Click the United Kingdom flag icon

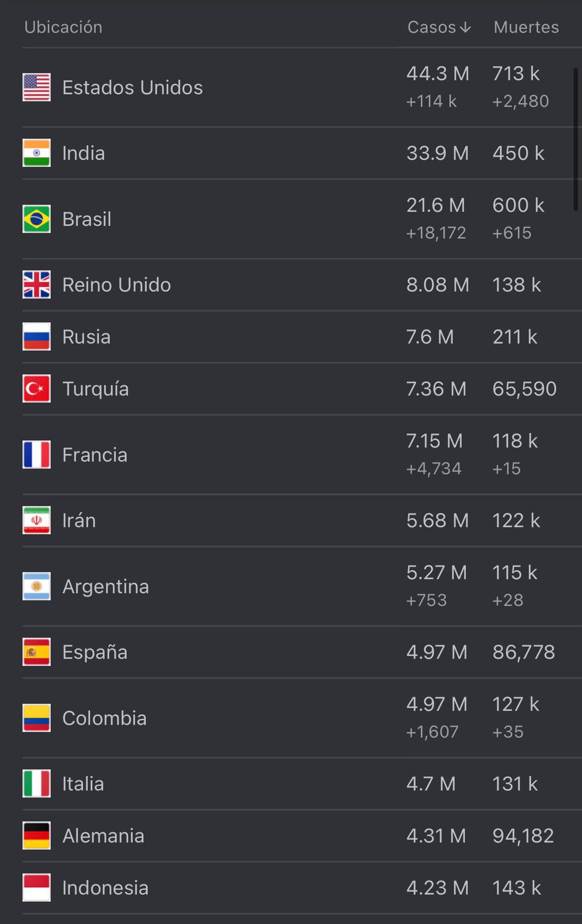(36, 285)
